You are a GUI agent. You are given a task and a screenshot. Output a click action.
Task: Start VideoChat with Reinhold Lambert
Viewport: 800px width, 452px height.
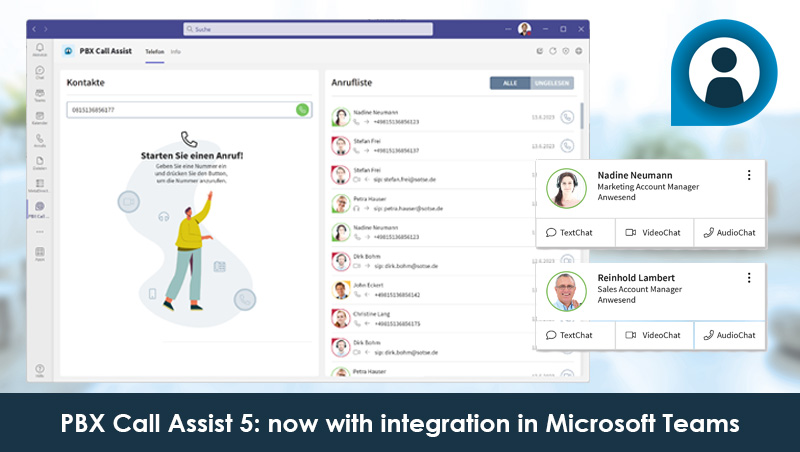coord(654,335)
